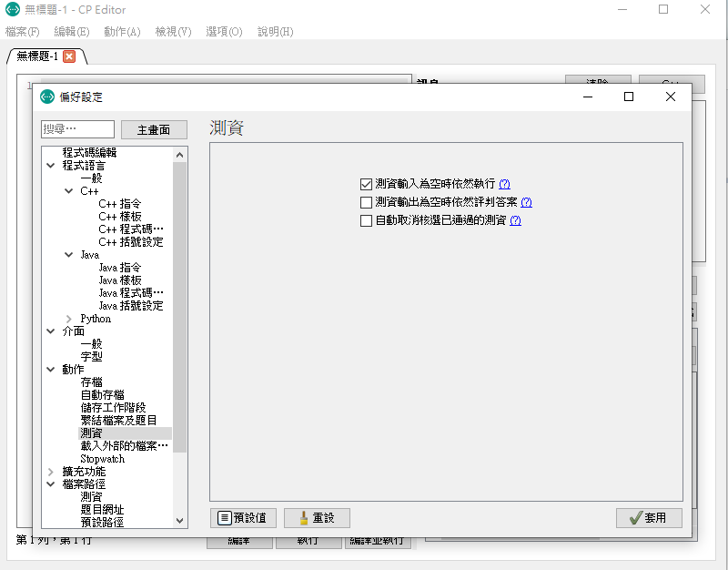Screen dimensions: 728x570
Task: Enable 測資輸出為空時依然評判答案
Action: click(x=367, y=202)
